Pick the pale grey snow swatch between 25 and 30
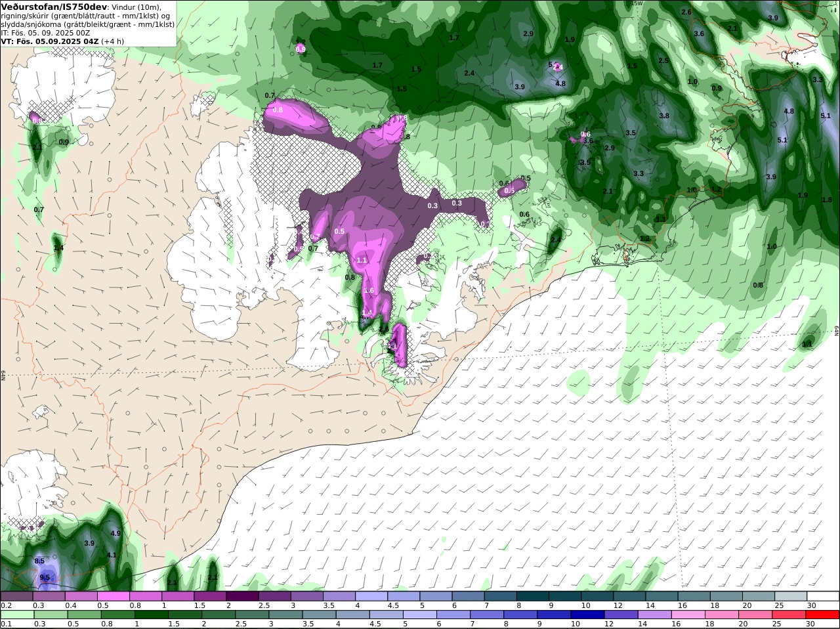Screen dimensions: 840x629 coord(791,596)
